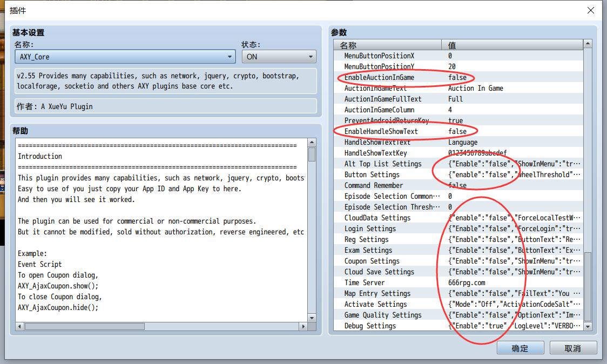607x364 pixels.
Task: Click the 名称 column header in parameters
Action: (388, 45)
